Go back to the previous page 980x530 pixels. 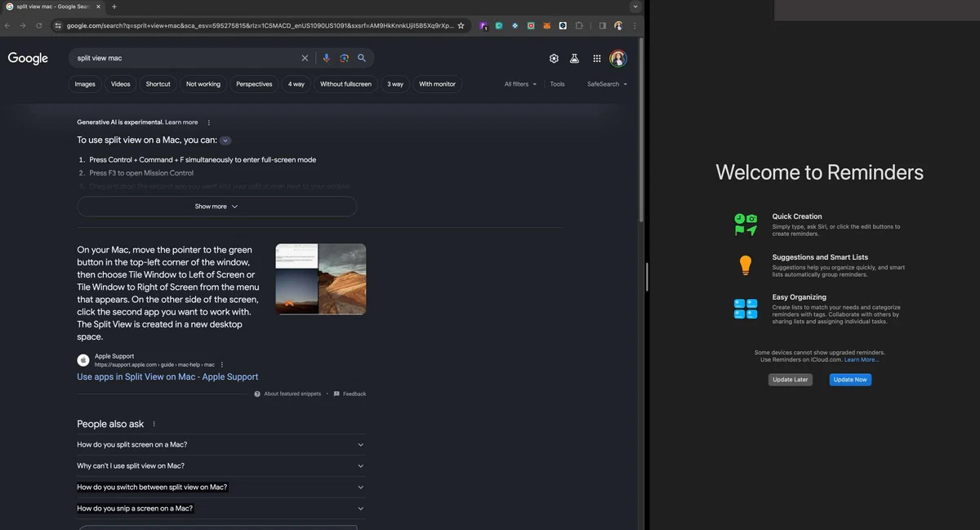click(7, 25)
